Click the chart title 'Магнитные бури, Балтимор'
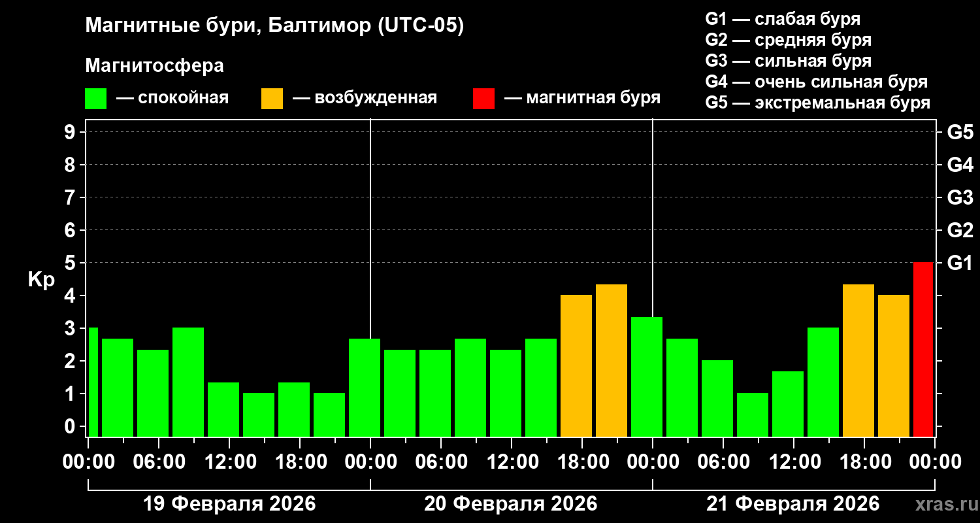980x523 pixels. click(229, 26)
